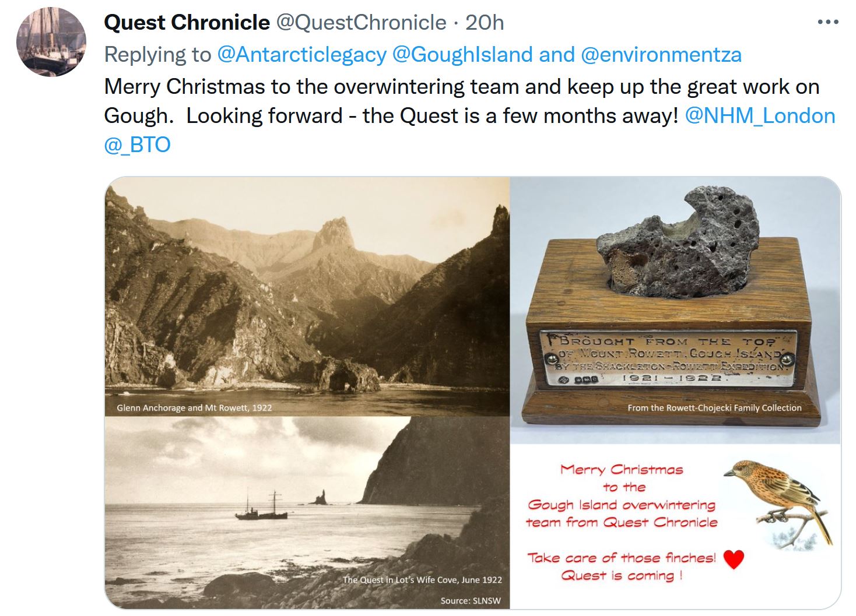Viewport: 856px width, 616px height.
Task: Open the 20h timestamp link
Action: click(485, 23)
